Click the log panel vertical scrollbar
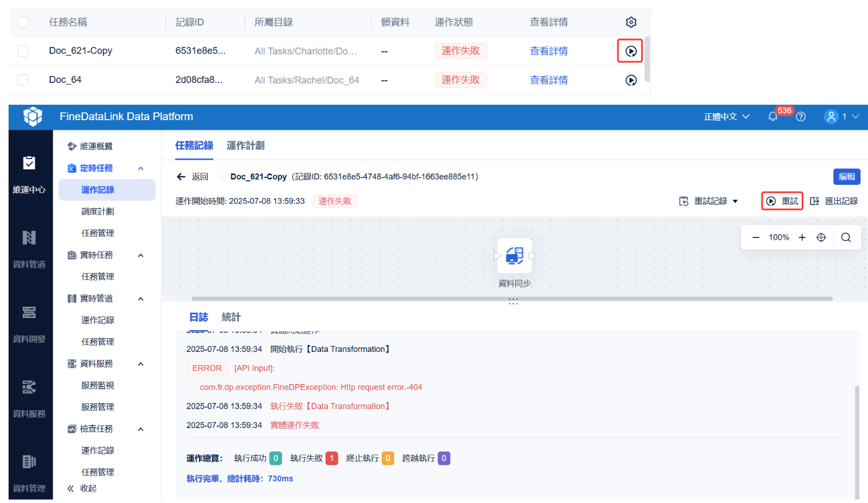The height and width of the screenshot is (503, 868). coord(857,443)
